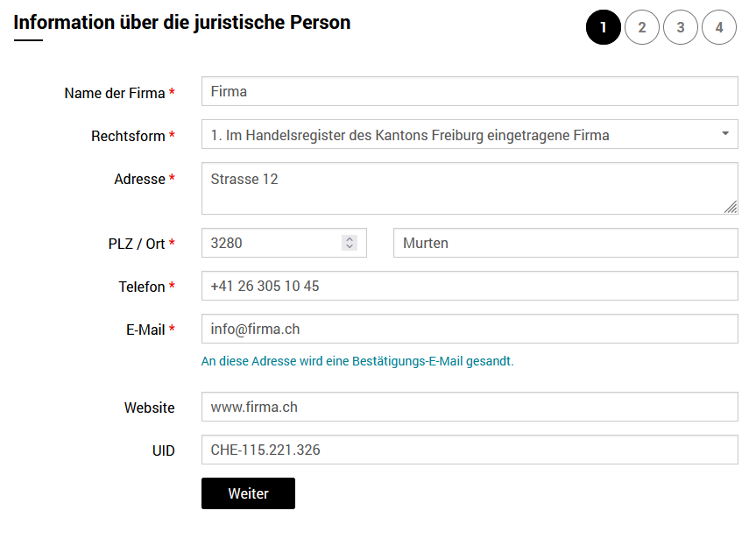Click the Name der Firma label
This screenshot has width=756, height=546.
[x=115, y=93]
